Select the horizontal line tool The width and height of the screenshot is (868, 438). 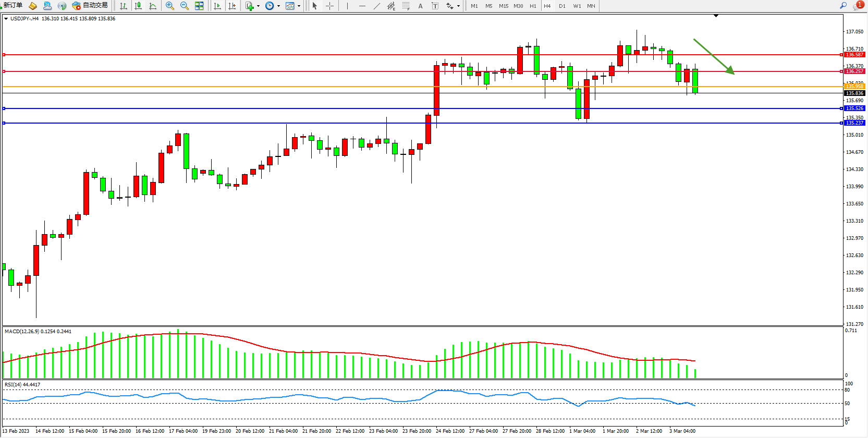362,6
